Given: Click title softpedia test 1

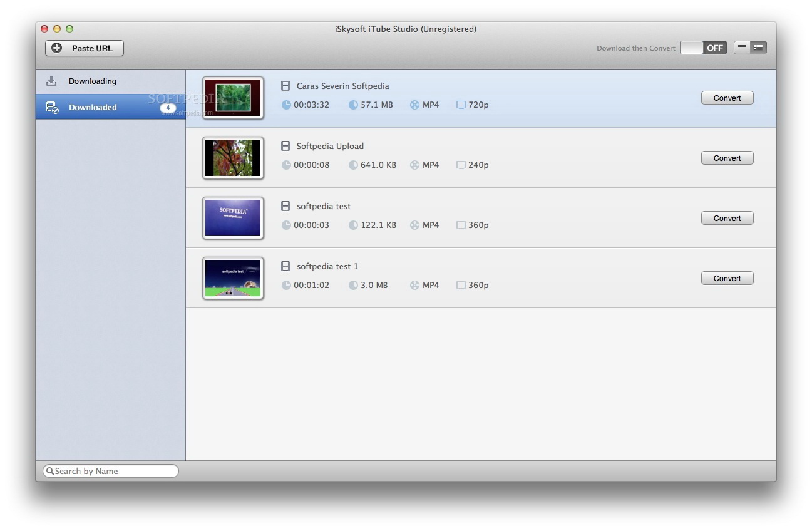Looking at the screenshot, I should click(327, 266).
